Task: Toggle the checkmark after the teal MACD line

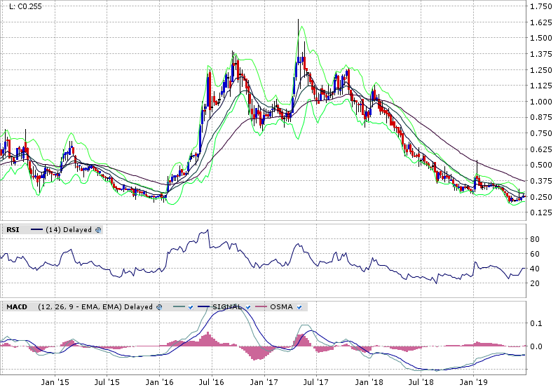Action: (x=189, y=306)
